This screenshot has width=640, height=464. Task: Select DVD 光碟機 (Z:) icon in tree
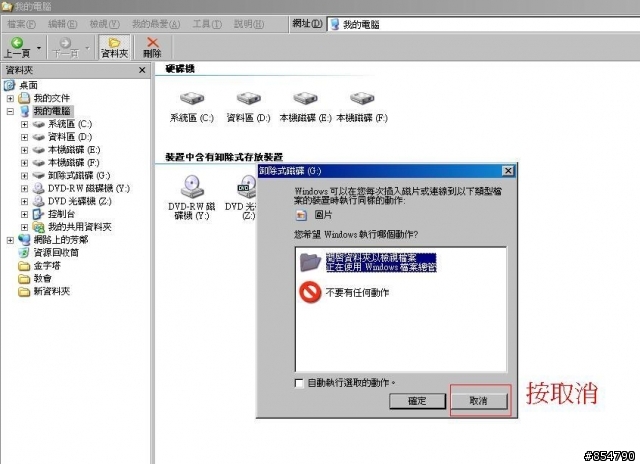[x=39, y=201]
